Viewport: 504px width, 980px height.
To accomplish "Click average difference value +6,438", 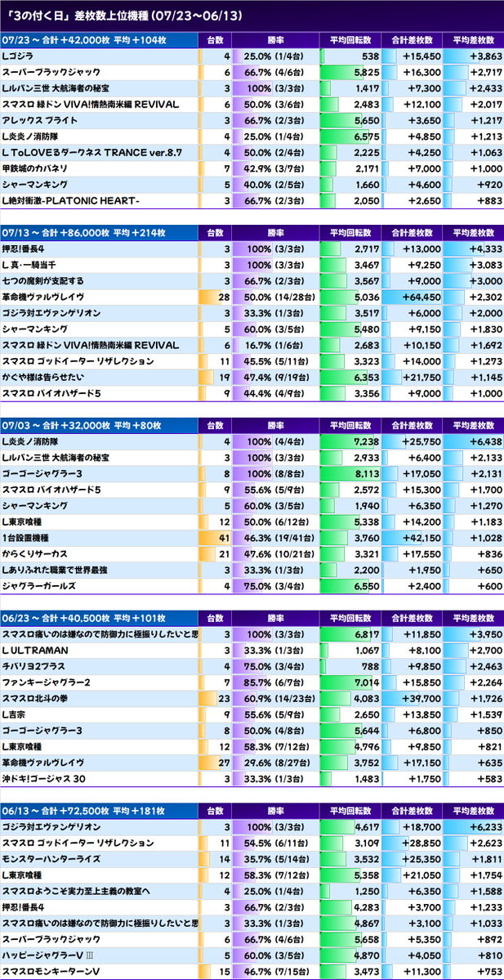I will pos(485,441).
